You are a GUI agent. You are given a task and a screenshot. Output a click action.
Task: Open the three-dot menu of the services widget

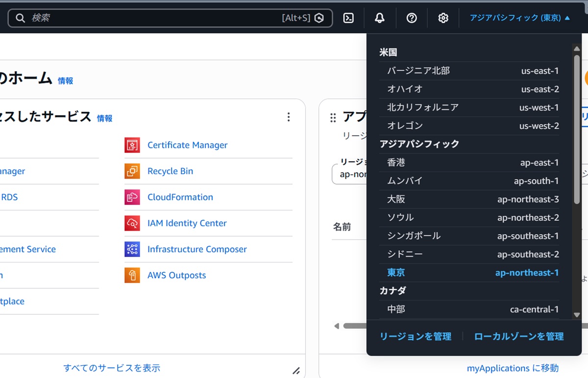(289, 117)
